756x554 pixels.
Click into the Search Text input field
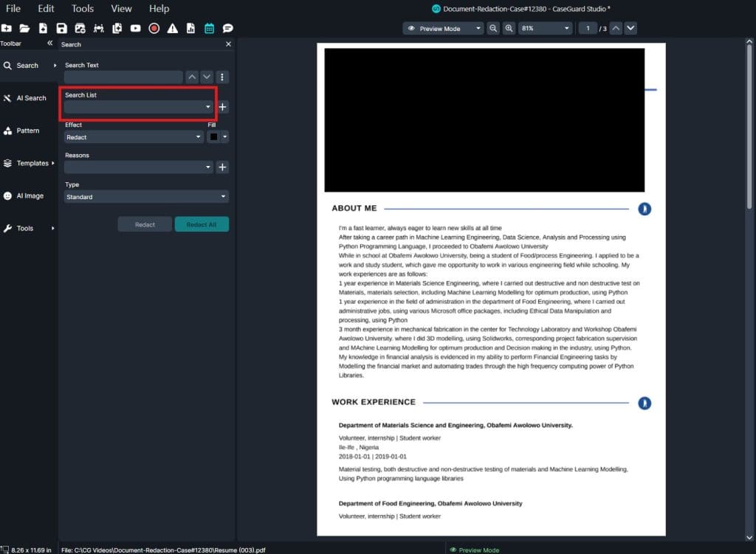[x=123, y=77]
